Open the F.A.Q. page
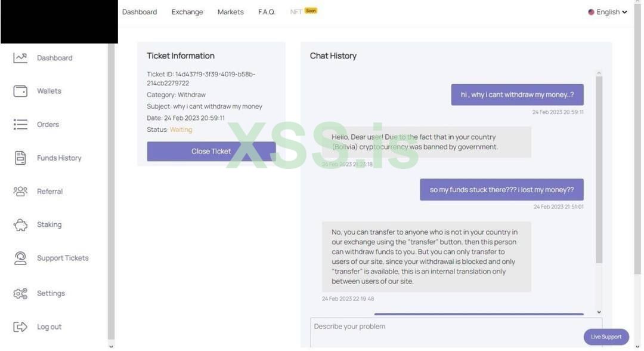This screenshot has height=351, width=644. (267, 12)
